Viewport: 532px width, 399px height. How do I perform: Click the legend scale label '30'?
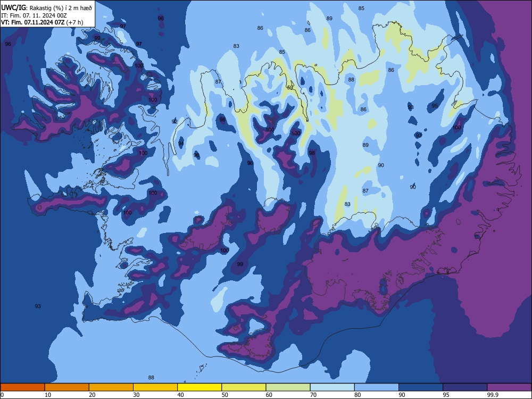[x=136, y=395]
